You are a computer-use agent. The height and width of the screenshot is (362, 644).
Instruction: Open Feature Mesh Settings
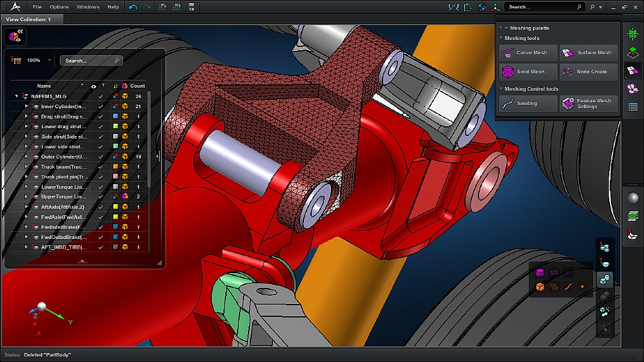point(589,104)
